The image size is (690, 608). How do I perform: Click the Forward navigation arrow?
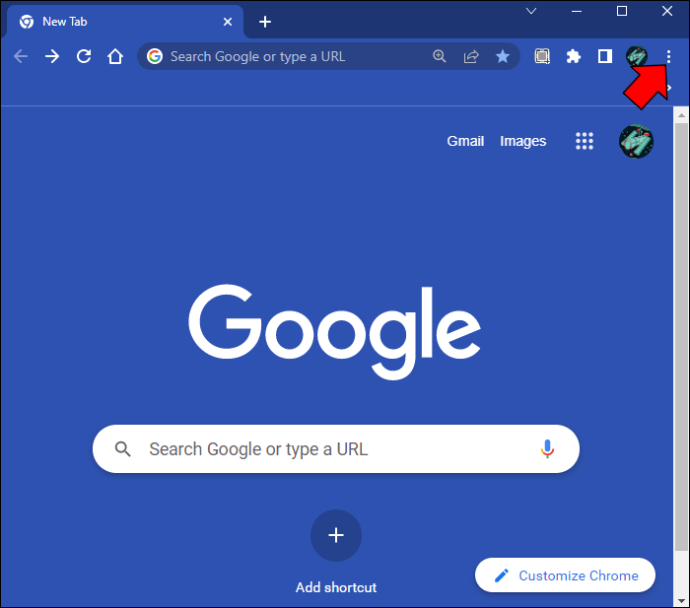tap(52, 56)
